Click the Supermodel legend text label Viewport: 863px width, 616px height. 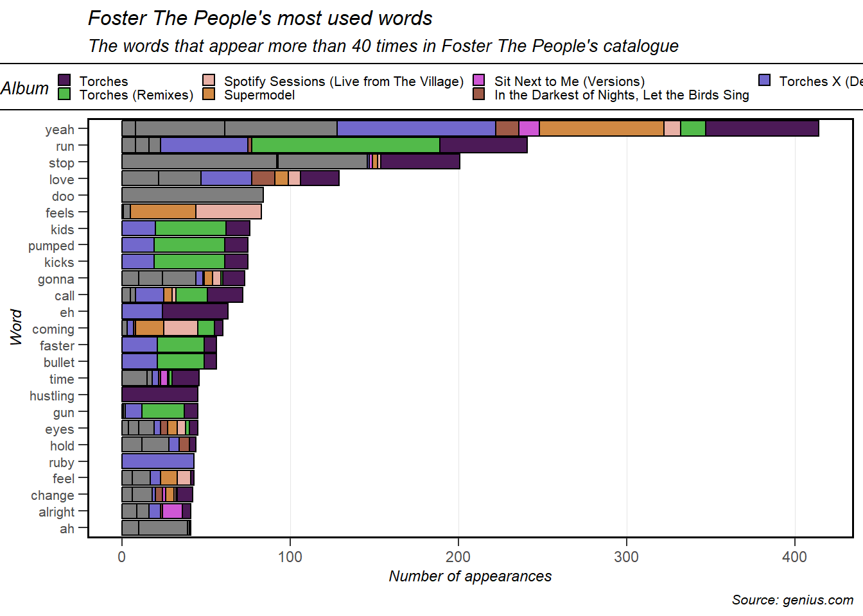(x=259, y=95)
